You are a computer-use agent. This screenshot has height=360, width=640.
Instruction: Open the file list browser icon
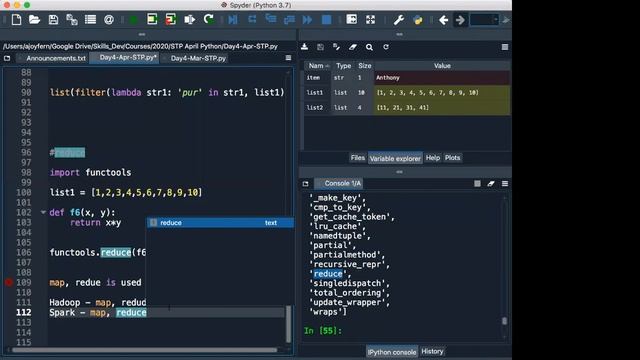click(x=90, y=20)
